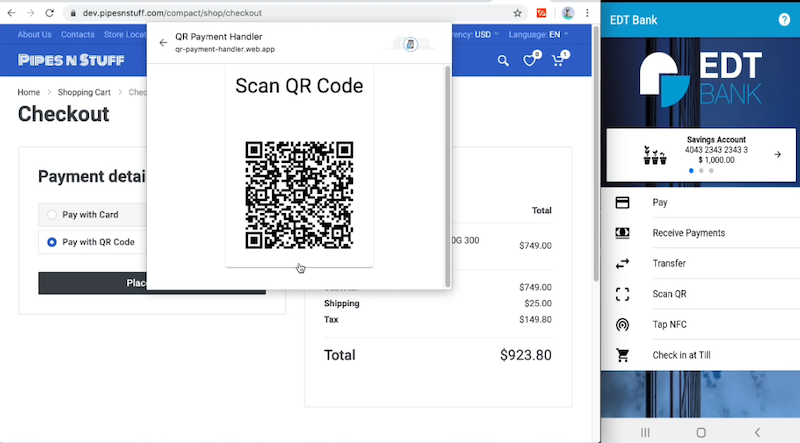Click the About Us link
Viewport: 800px width, 443px height.
(x=35, y=34)
